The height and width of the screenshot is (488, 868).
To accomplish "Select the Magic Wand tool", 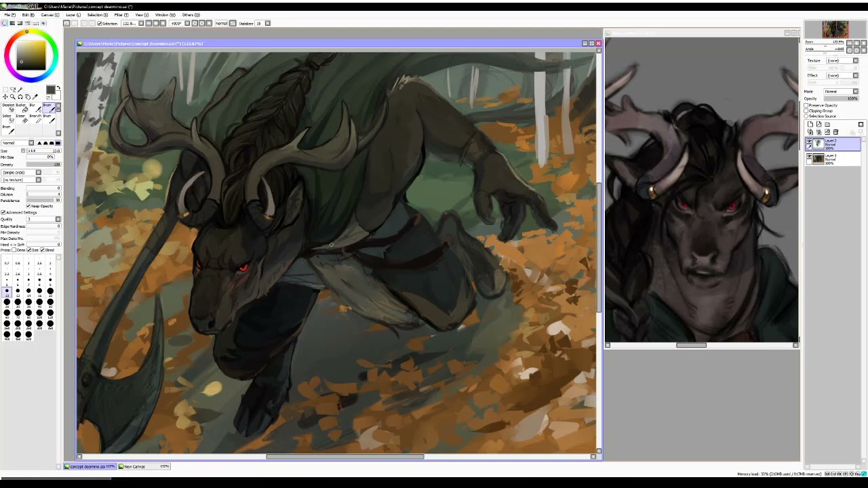I will coord(20,89).
